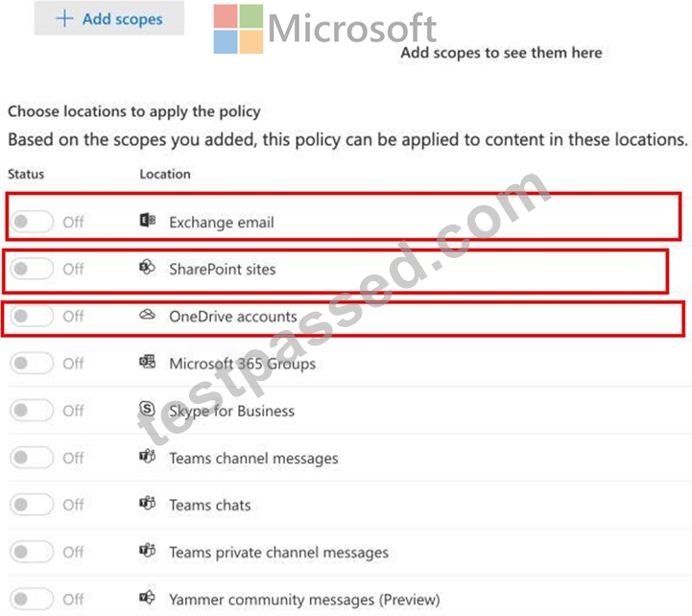Click the Skype for Business icon

[x=148, y=409]
